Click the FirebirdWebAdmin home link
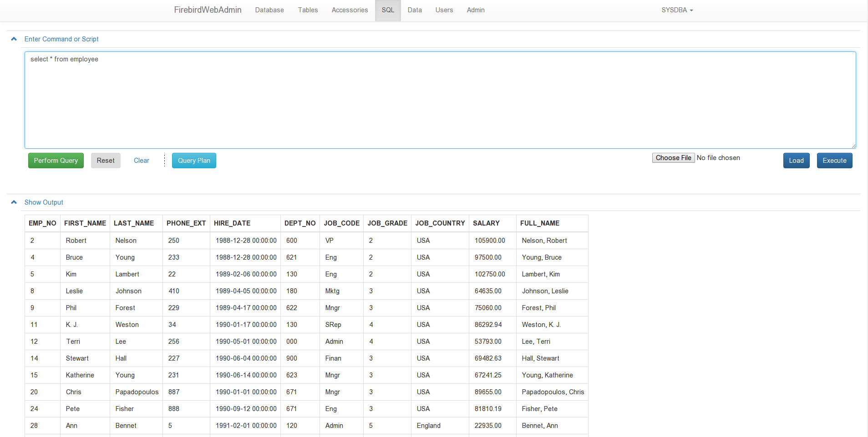The height and width of the screenshot is (437, 868). [208, 10]
